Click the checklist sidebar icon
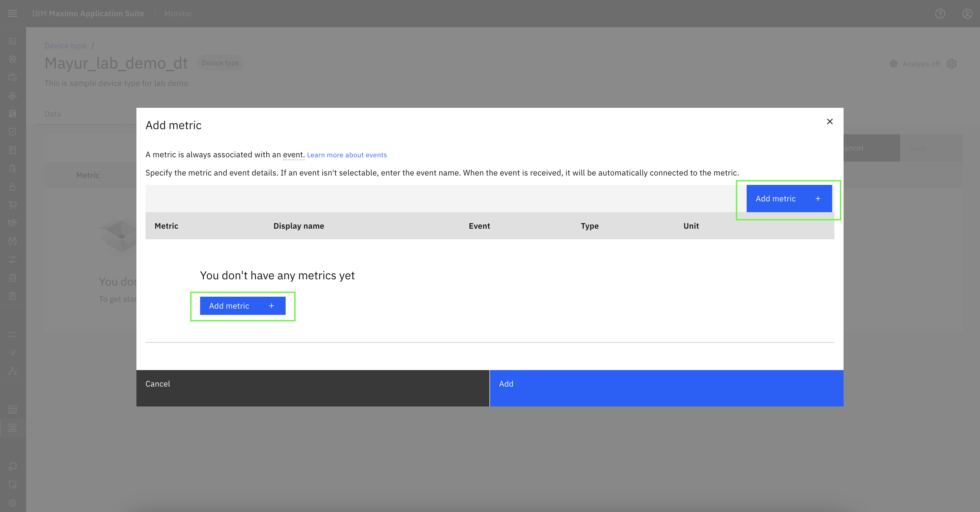The width and height of the screenshot is (980, 512). [x=13, y=334]
